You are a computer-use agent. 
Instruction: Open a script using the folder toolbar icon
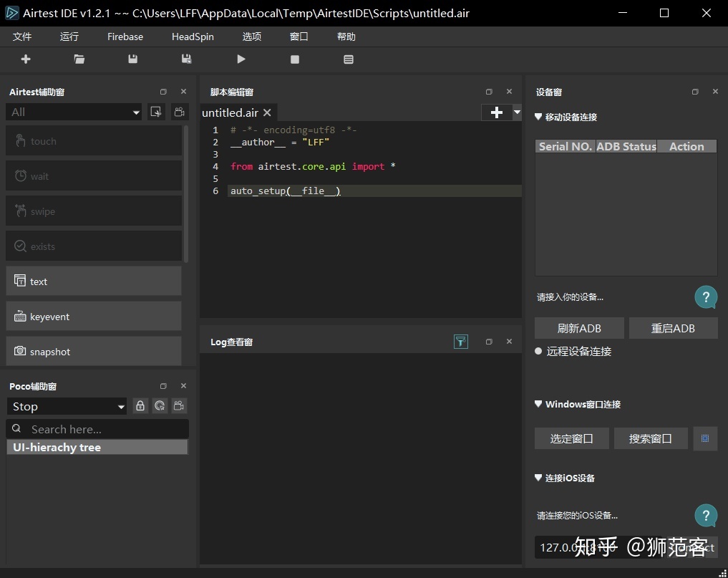pos(79,59)
